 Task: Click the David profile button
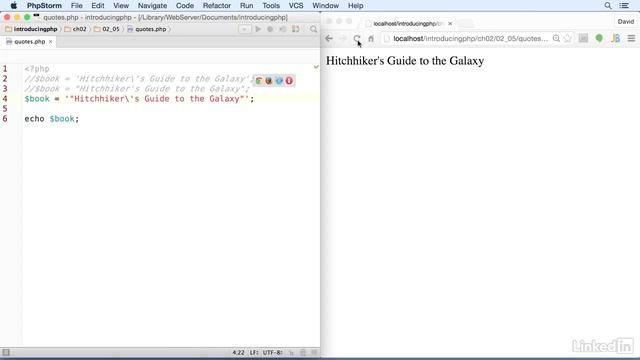625,22
